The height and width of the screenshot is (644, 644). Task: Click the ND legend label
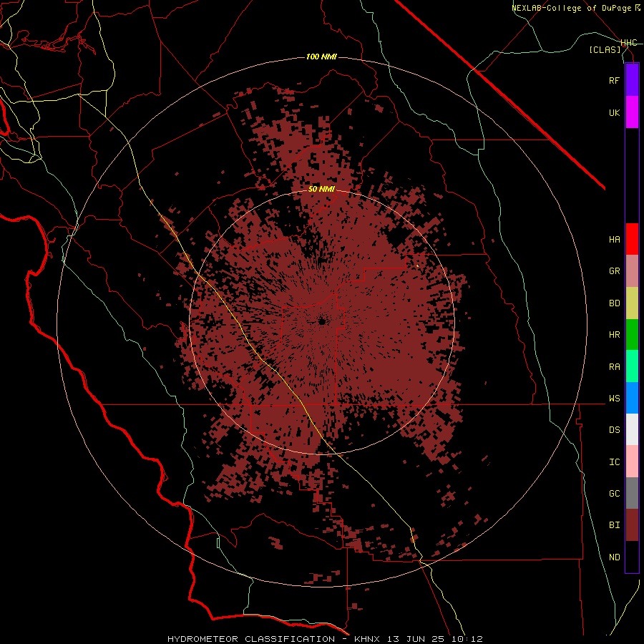pos(615,557)
